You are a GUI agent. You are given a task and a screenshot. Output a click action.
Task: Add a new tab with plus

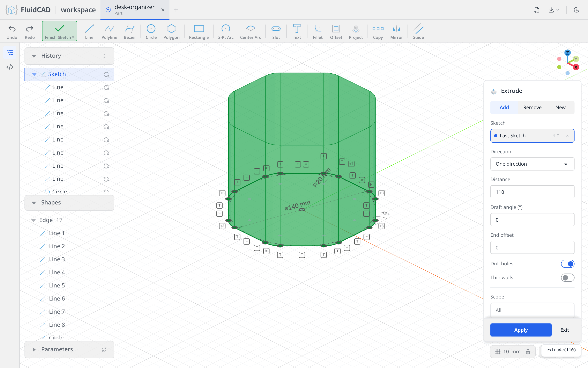click(x=176, y=10)
